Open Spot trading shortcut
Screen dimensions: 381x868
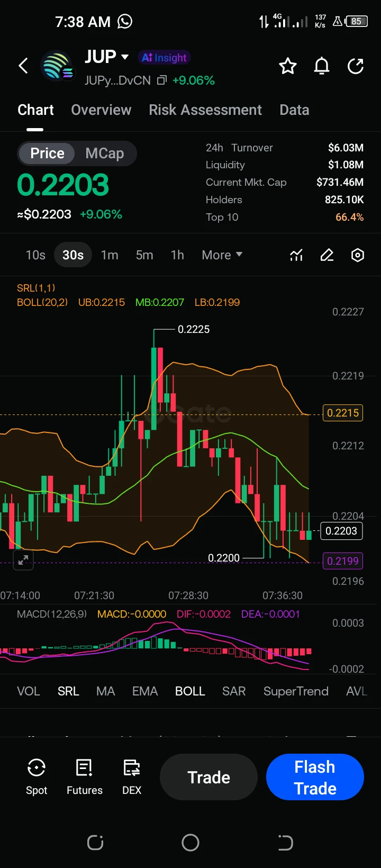click(x=37, y=776)
